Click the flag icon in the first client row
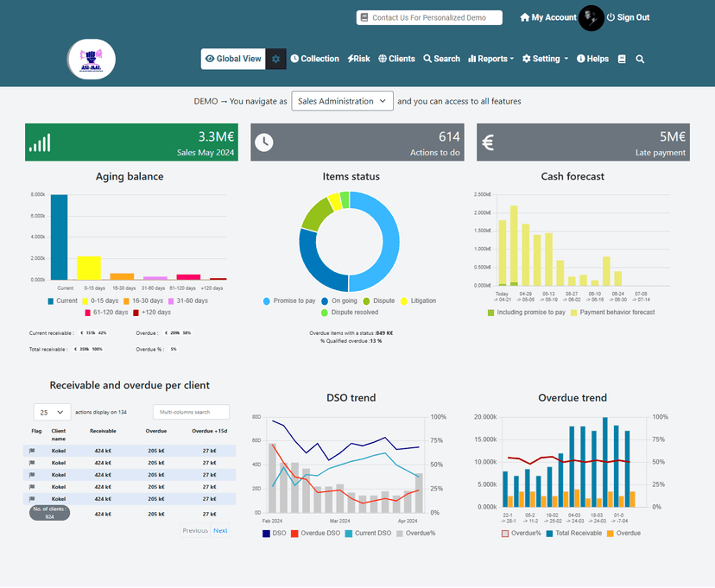The image size is (715, 588). (x=33, y=451)
